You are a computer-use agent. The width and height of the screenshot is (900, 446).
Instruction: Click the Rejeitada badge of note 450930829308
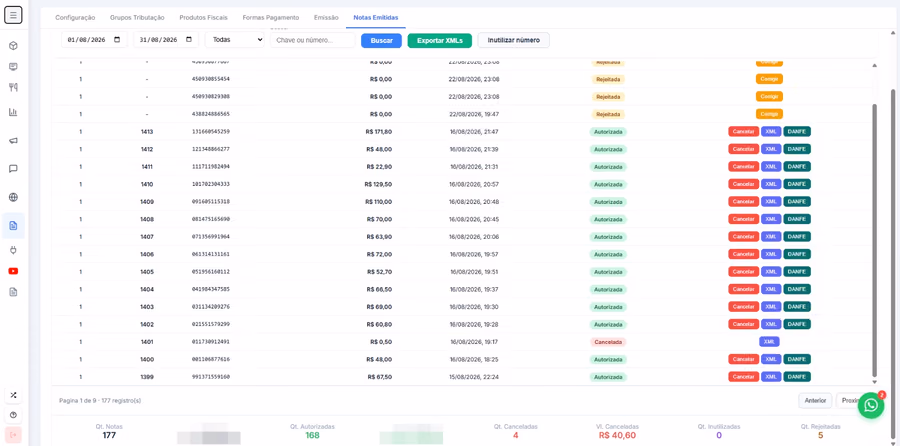[x=608, y=96]
